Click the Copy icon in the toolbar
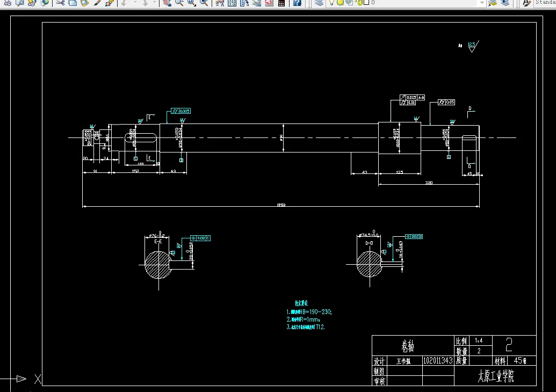 (x=73, y=3)
